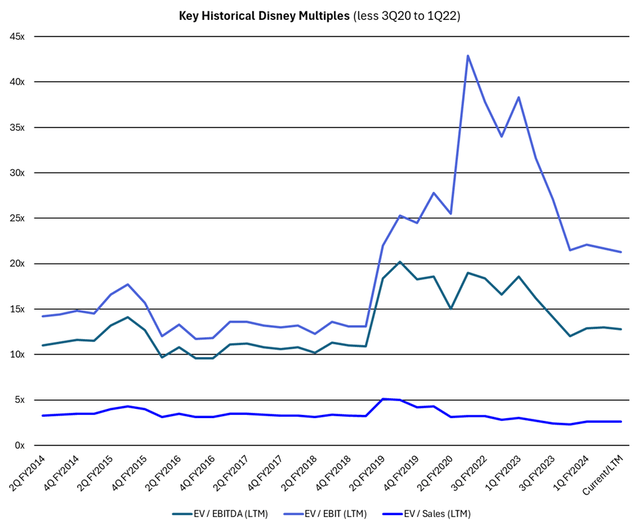Click the 'Current/LTM' x-axis label

click(603, 475)
